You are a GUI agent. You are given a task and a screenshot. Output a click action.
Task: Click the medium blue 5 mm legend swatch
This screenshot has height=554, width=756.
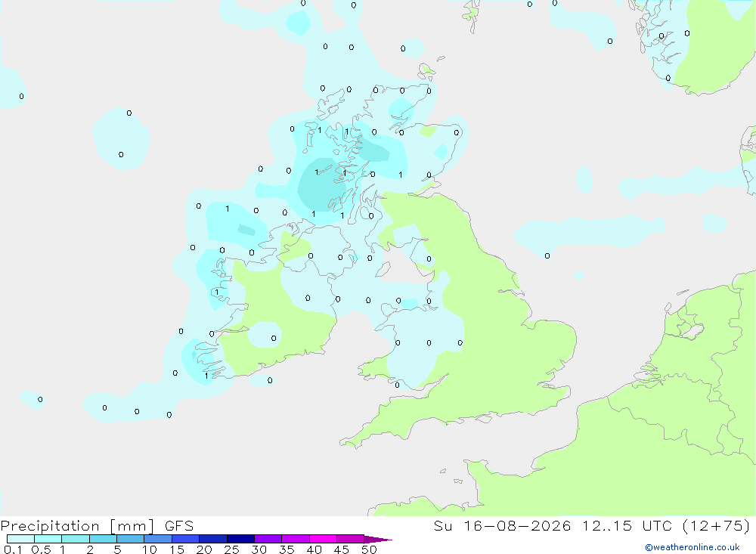[x=131, y=539]
